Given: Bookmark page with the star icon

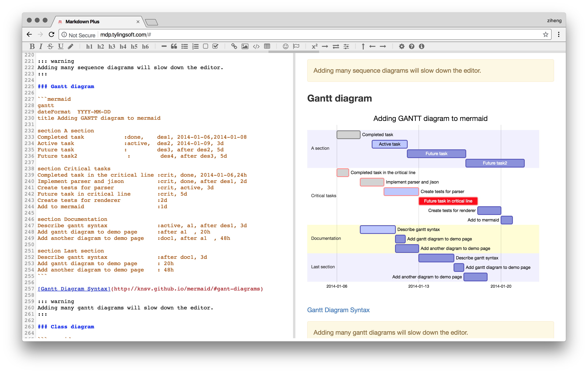Looking at the screenshot, I should click(x=545, y=34).
